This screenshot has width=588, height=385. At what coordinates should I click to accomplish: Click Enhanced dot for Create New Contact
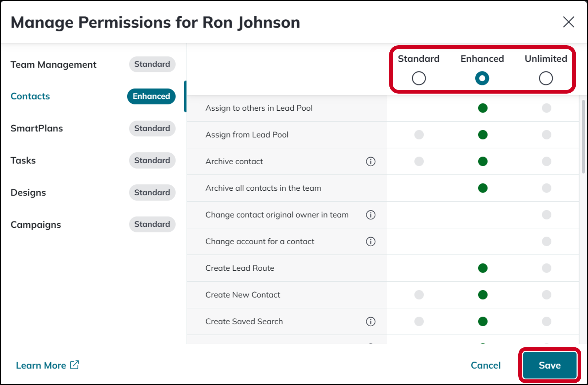pyautogui.click(x=483, y=295)
